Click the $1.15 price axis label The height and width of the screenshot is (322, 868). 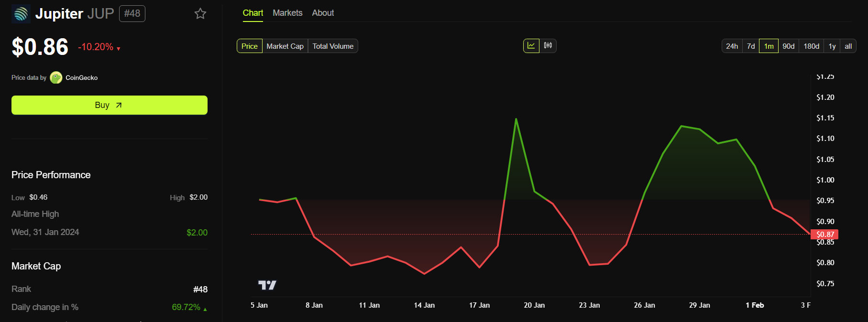point(825,118)
